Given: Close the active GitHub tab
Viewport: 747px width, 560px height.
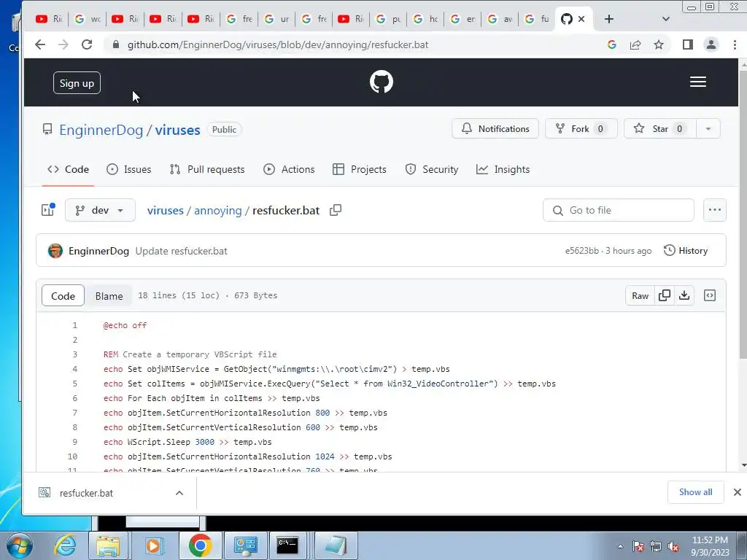Looking at the screenshot, I should click(581, 19).
